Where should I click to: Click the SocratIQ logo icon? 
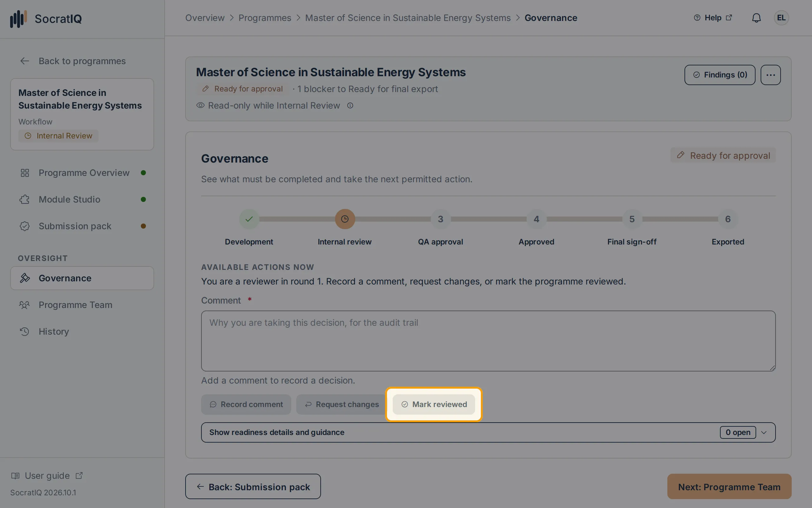click(x=18, y=18)
